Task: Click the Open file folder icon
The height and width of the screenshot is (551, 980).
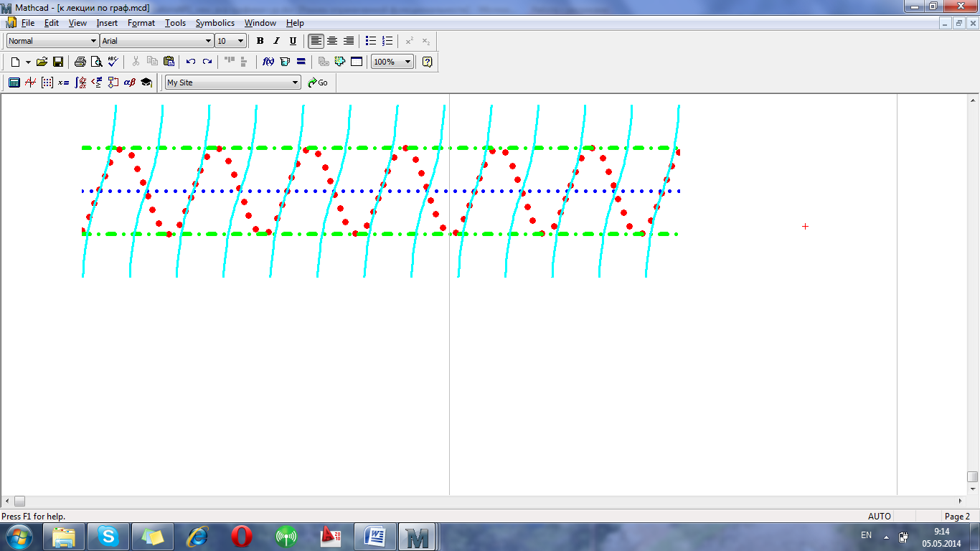Action: click(42, 62)
